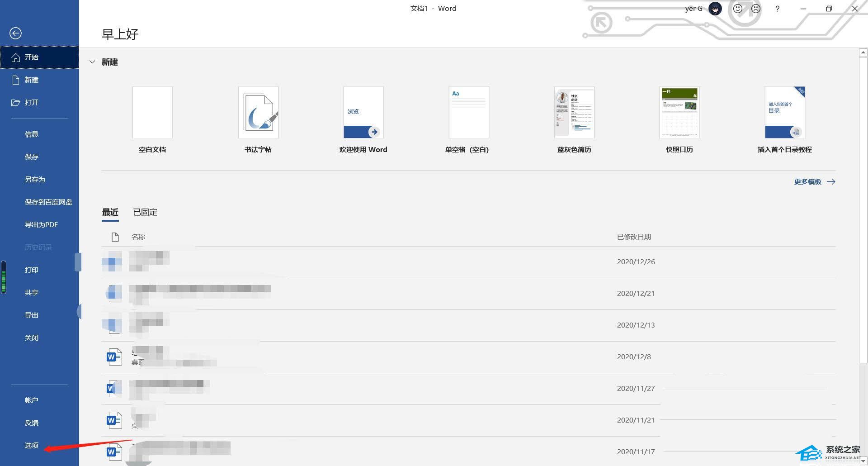
Task: Restore down the Word window
Action: (x=829, y=9)
